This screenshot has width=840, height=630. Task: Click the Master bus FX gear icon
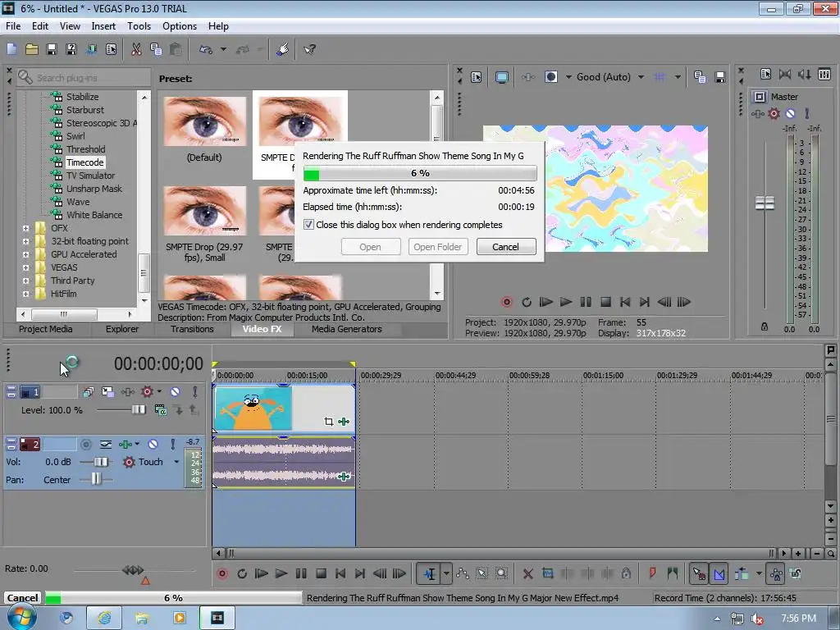(774, 113)
